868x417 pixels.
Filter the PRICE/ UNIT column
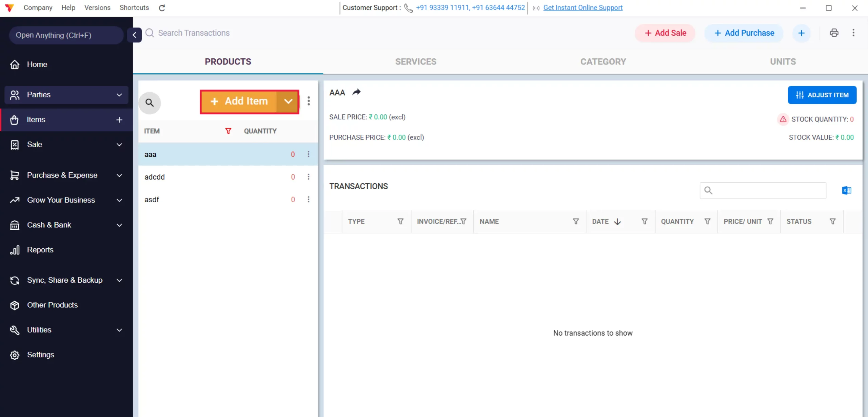pos(770,222)
